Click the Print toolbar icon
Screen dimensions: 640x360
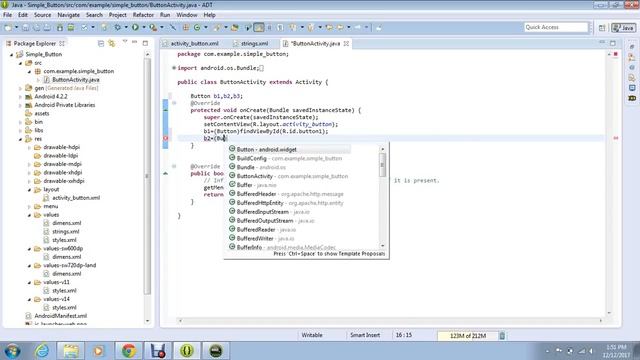click(47, 28)
